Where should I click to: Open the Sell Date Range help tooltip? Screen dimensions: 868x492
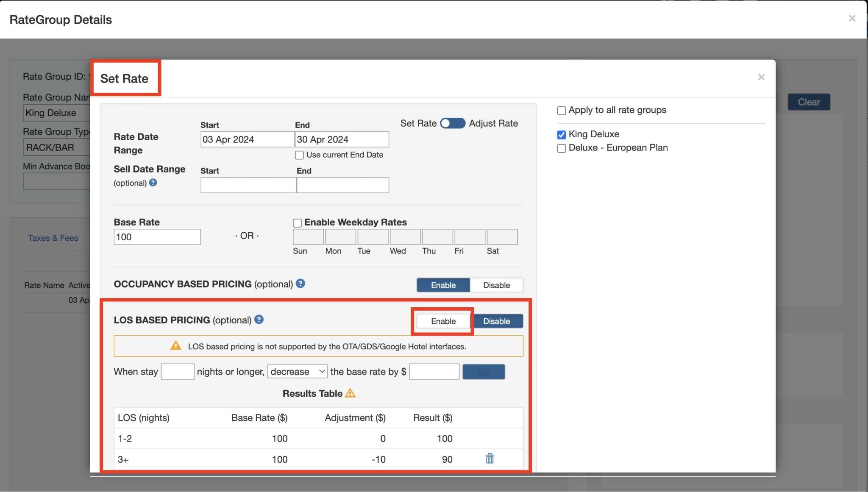[x=153, y=183]
